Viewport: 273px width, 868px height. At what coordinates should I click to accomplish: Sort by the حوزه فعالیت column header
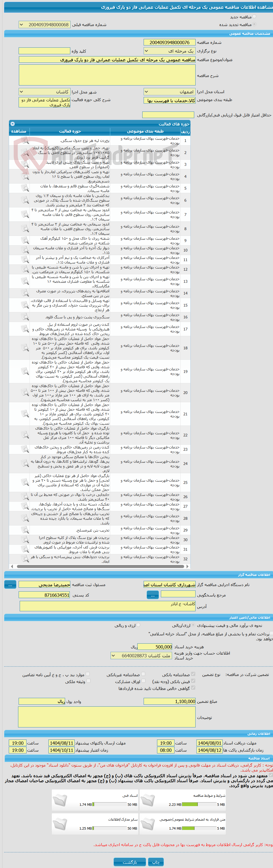click(x=69, y=131)
